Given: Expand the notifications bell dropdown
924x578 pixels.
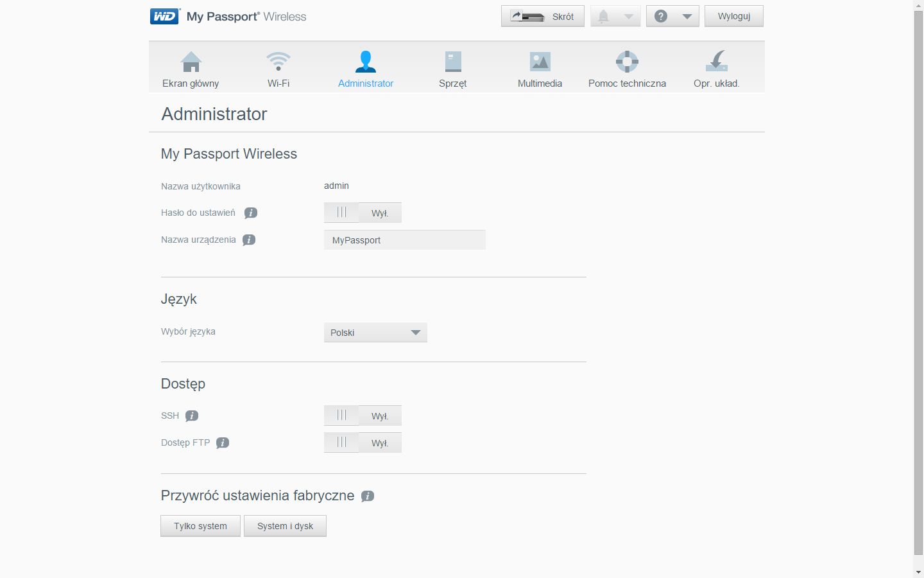Looking at the screenshot, I should coord(615,17).
